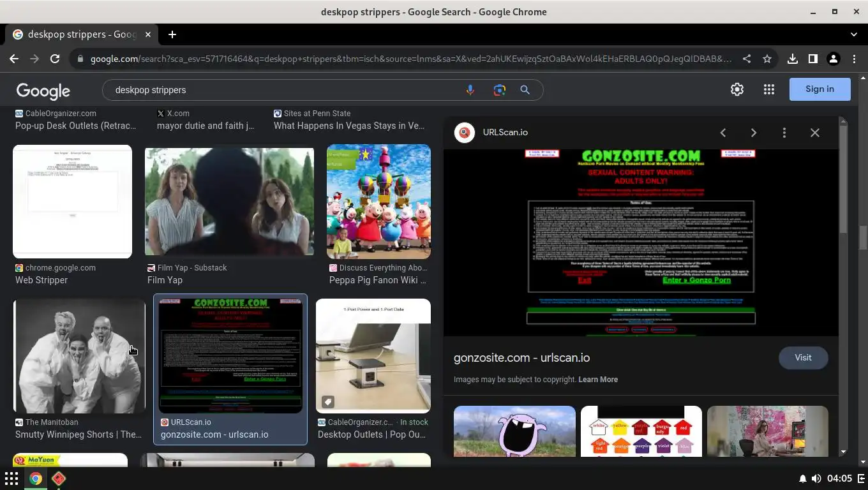Click the 'In stock' label on CableOrganizer result
The image size is (868, 490).
click(x=414, y=422)
